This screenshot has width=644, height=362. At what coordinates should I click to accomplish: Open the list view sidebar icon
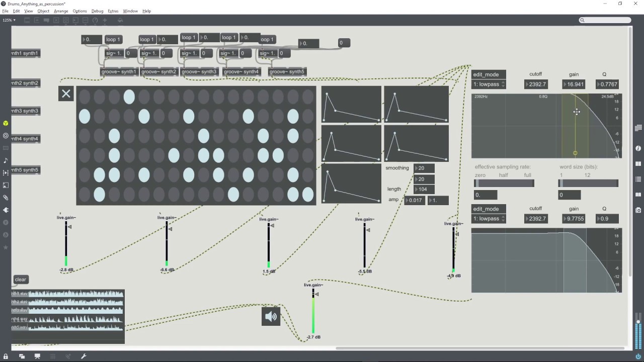(x=638, y=179)
